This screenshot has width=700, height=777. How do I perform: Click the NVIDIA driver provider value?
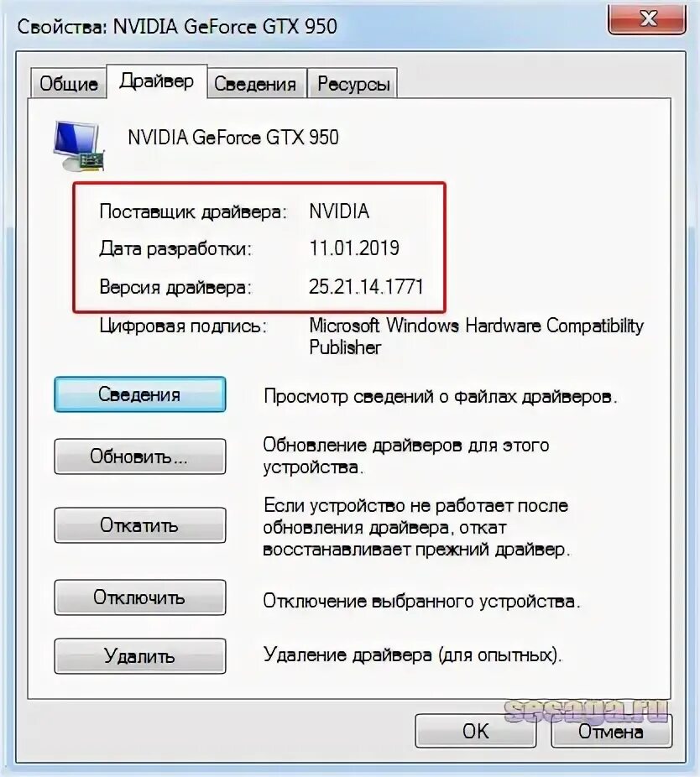click(339, 211)
